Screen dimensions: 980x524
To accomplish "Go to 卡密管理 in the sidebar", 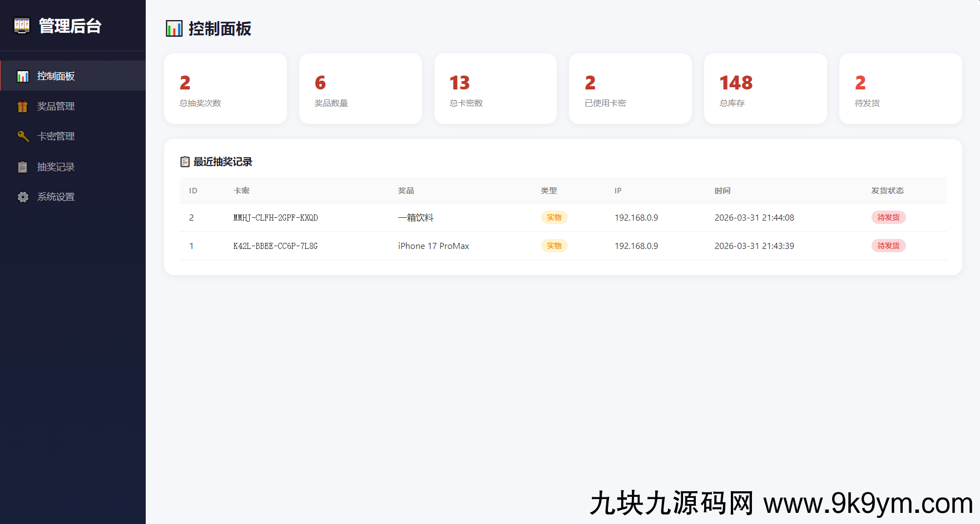I will click(x=56, y=136).
